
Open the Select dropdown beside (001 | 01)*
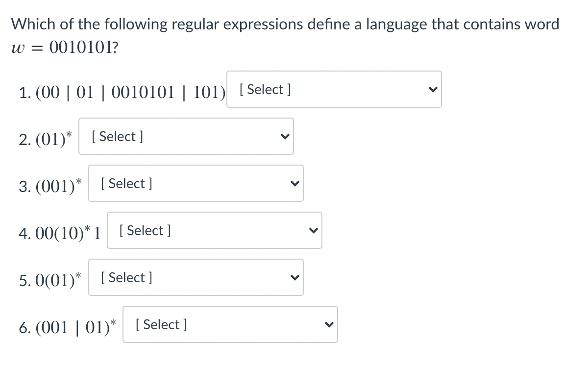pos(230,324)
